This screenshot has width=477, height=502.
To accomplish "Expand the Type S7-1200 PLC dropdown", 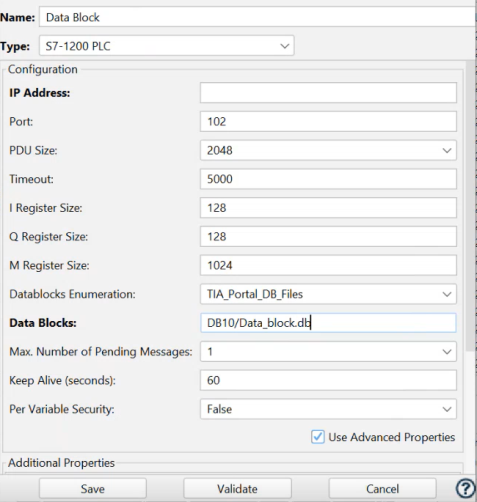I will click(167, 46).
